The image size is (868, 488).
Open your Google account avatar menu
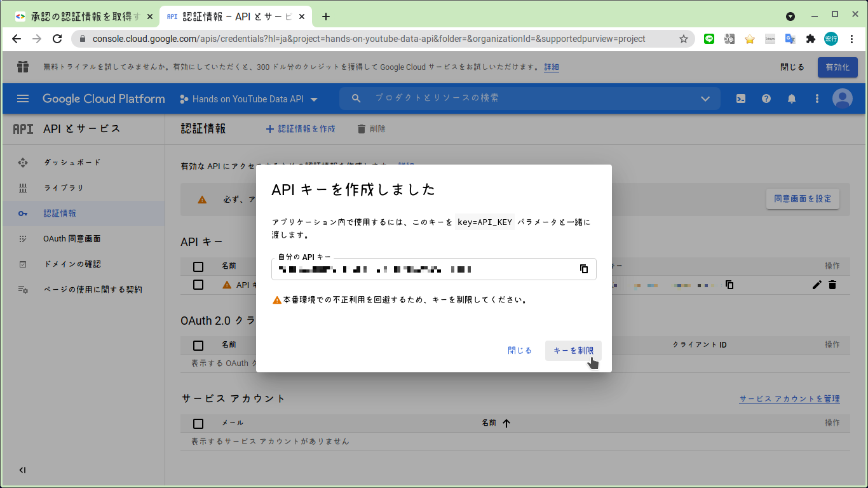843,98
